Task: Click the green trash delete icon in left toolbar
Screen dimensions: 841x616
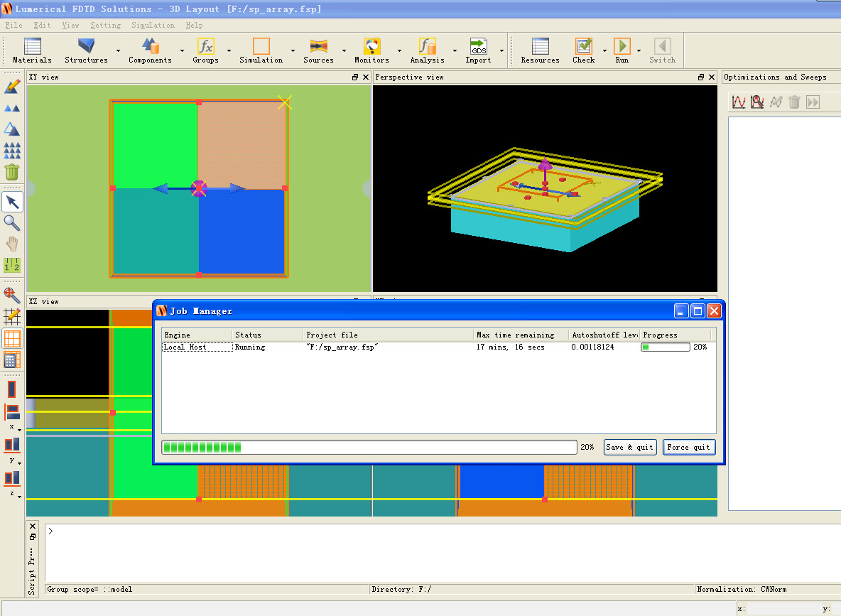Action: [x=12, y=172]
